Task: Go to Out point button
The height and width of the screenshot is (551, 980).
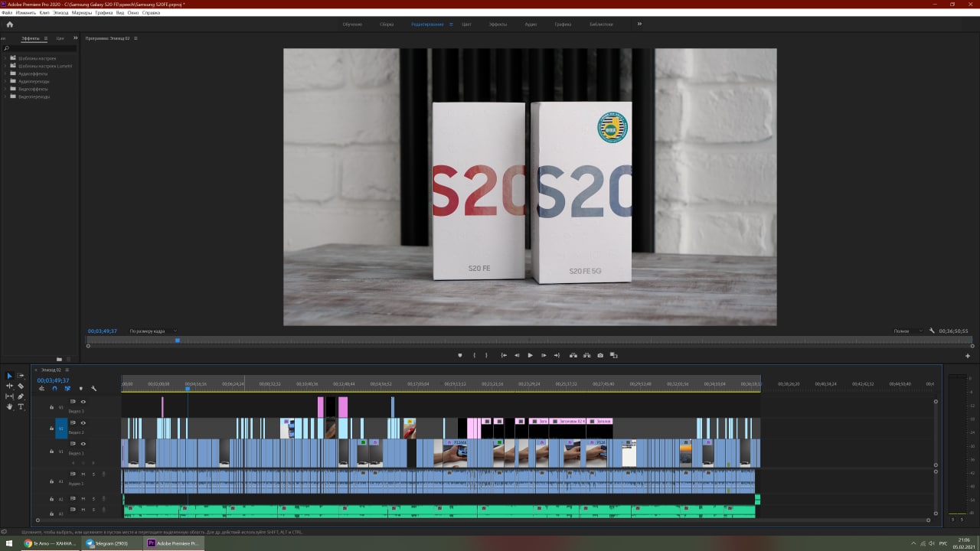Action: (x=557, y=355)
